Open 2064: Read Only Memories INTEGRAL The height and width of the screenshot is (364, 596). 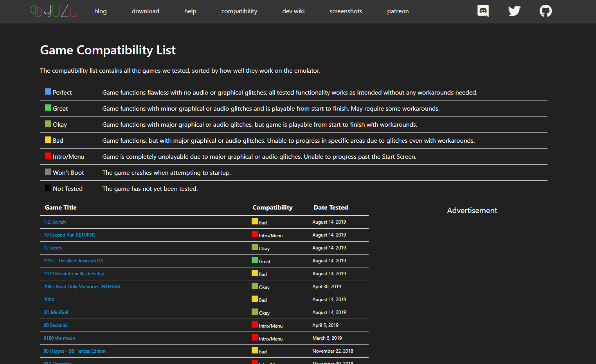point(83,287)
